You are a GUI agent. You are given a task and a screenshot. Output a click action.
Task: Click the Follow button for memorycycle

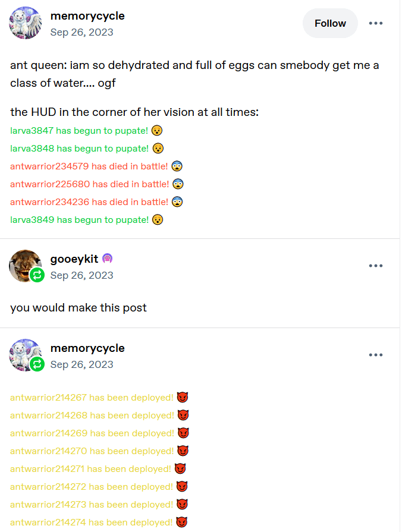coord(330,23)
